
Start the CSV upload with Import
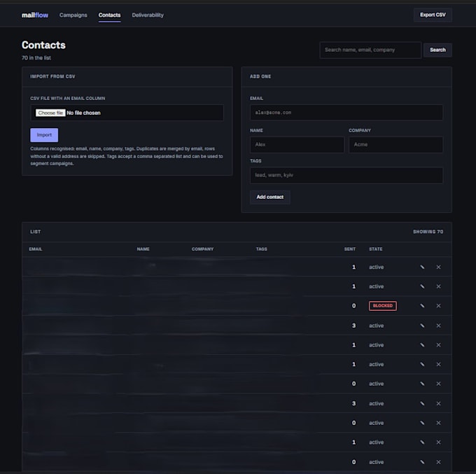[x=44, y=135]
